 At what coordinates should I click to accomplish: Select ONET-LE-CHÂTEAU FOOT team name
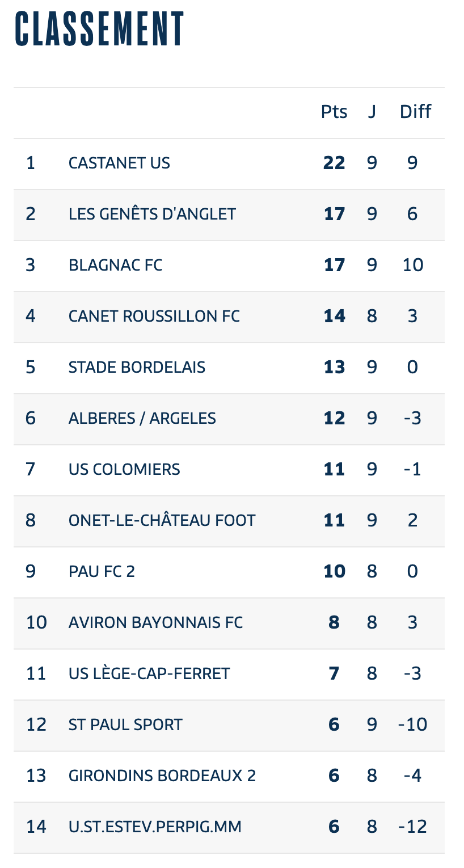(162, 520)
